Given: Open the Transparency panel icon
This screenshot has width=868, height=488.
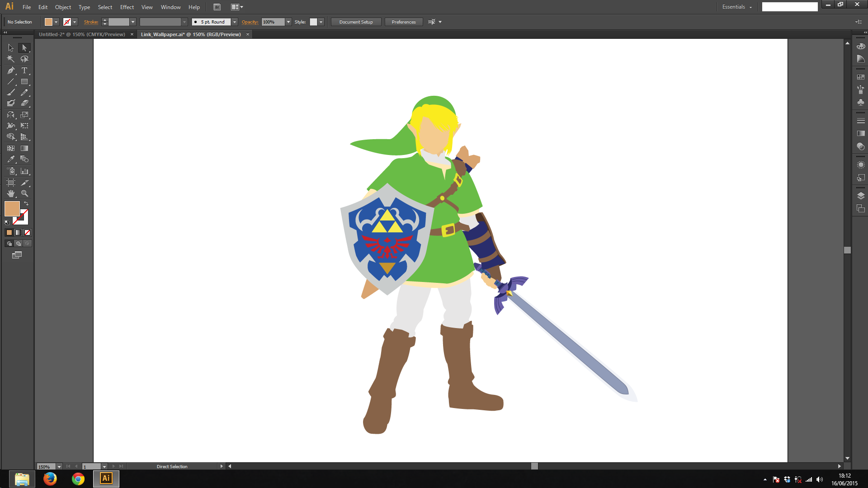Looking at the screenshot, I should 861,146.
